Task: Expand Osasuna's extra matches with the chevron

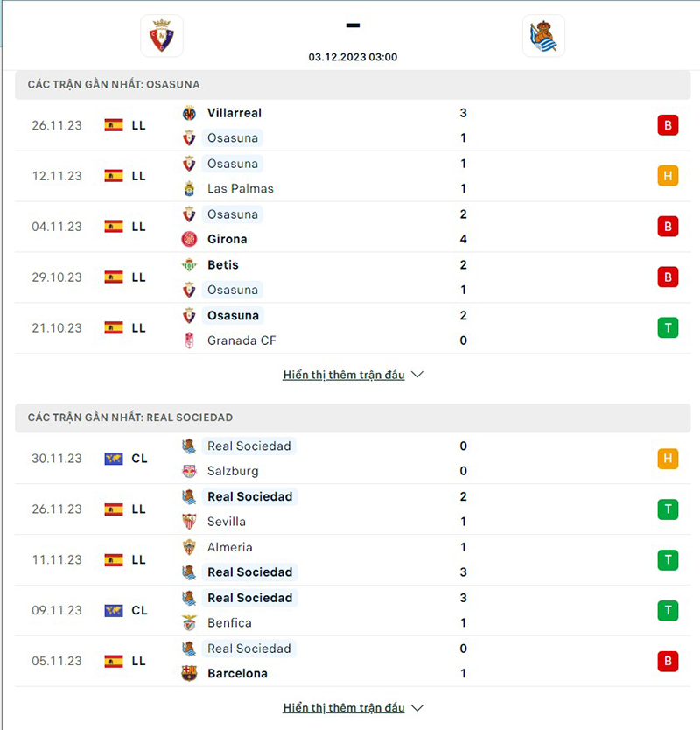Action: click(x=417, y=374)
